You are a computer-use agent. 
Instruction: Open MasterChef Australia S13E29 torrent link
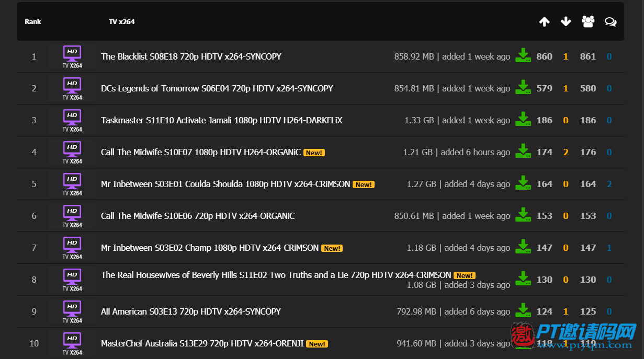pos(202,343)
